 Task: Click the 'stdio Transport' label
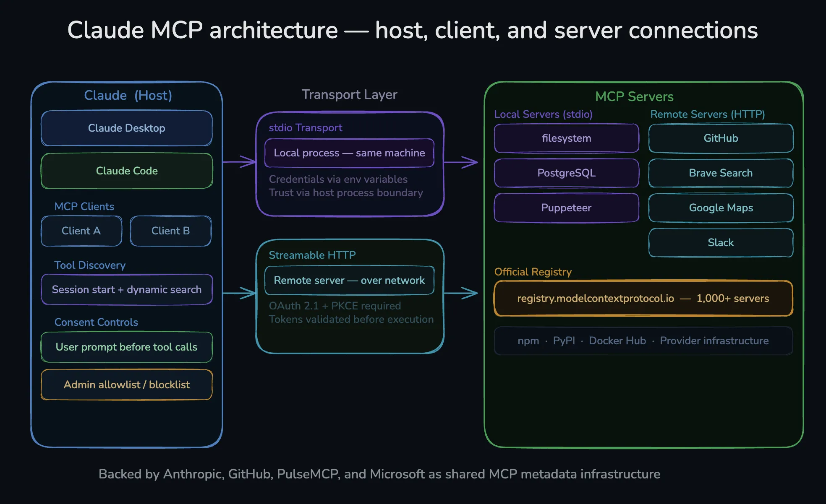306,127
